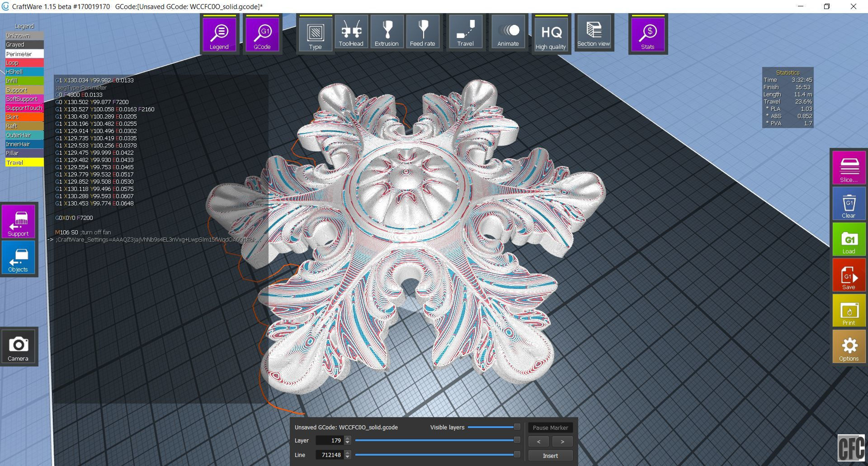Click the Line slider track
The height and width of the screenshot is (466, 868).
pyautogui.click(x=438, y=455)
